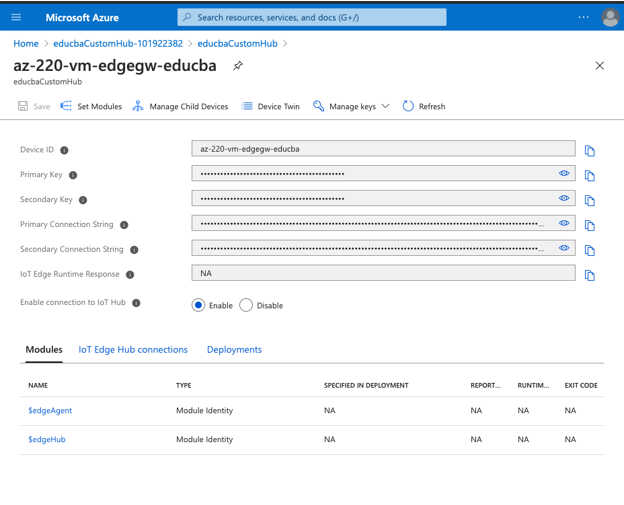The image size is (624, 505).
Task: Copy the IoT Edge Runtime Response value
Action: tap(589, 275)
